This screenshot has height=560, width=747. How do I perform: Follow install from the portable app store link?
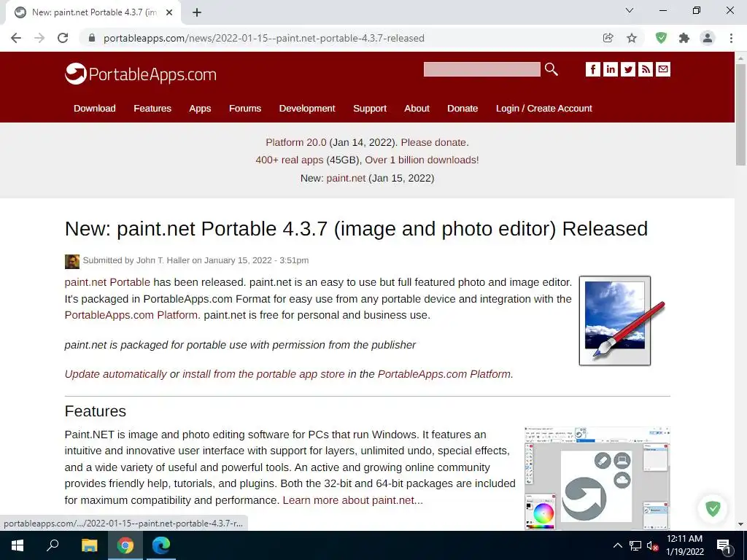[263, 374]
